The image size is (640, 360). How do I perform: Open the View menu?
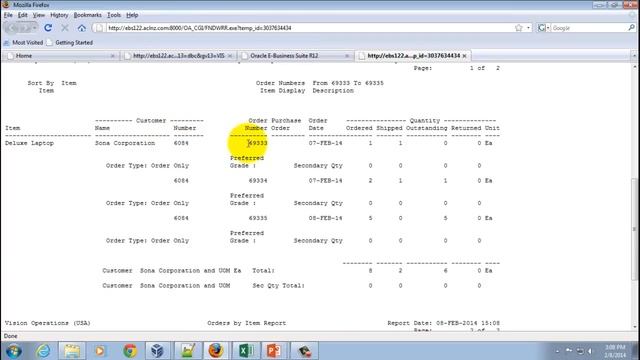click(39, 15)
